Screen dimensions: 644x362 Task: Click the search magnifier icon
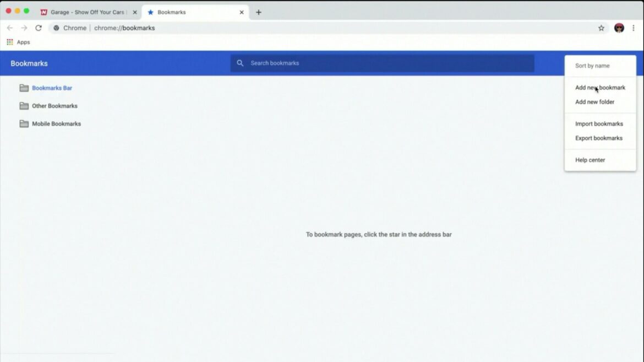point(240,63)
